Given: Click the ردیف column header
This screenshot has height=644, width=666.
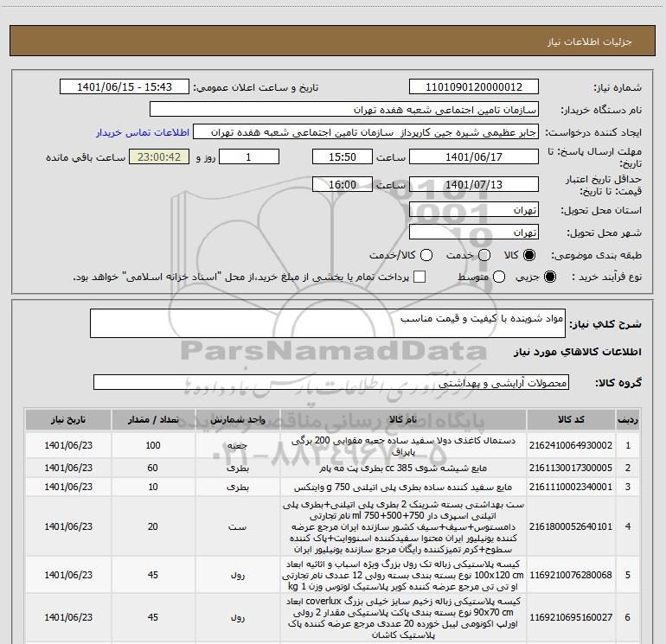Looking at the screenshot, I should [x=628, y=419].
